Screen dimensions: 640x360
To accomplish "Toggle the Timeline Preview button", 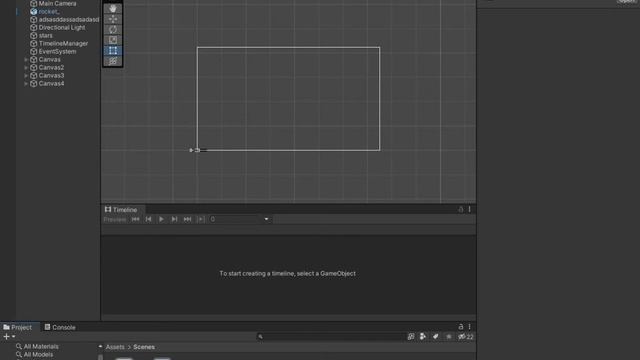I will click(x=115, y=220).
